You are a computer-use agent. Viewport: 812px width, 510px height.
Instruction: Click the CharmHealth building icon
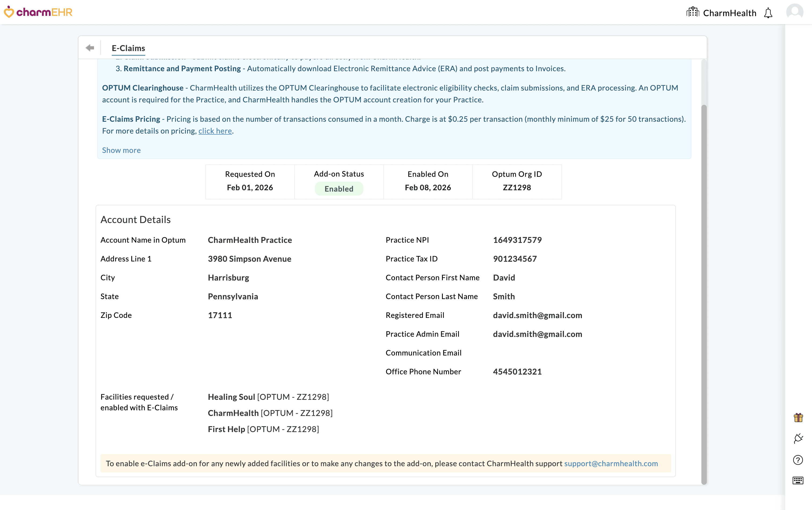click(693, 12)
